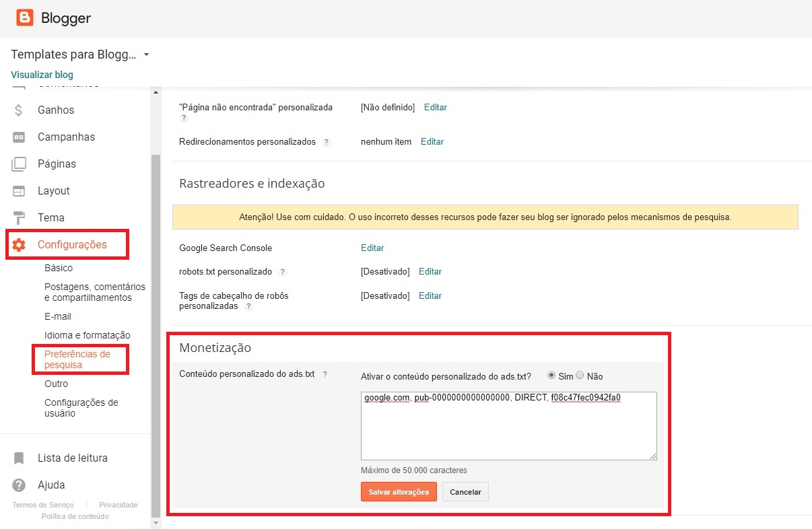Select the Sim radio button
Image resolution: width=812 pixels, height=529 pixels.
[551, 376]
